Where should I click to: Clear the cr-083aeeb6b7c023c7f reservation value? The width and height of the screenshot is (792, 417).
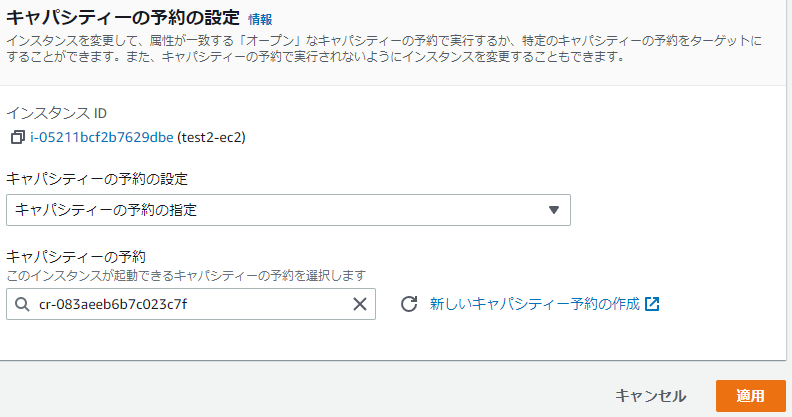coord(360,305)
